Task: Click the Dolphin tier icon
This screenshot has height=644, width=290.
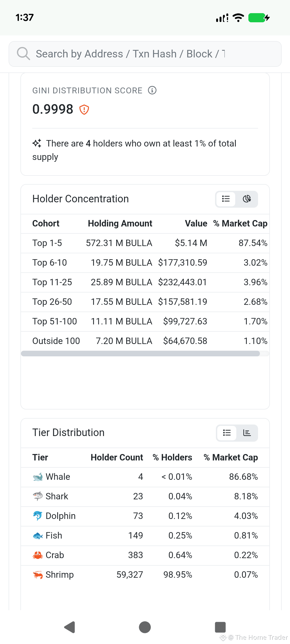Action: click(38, 516)
